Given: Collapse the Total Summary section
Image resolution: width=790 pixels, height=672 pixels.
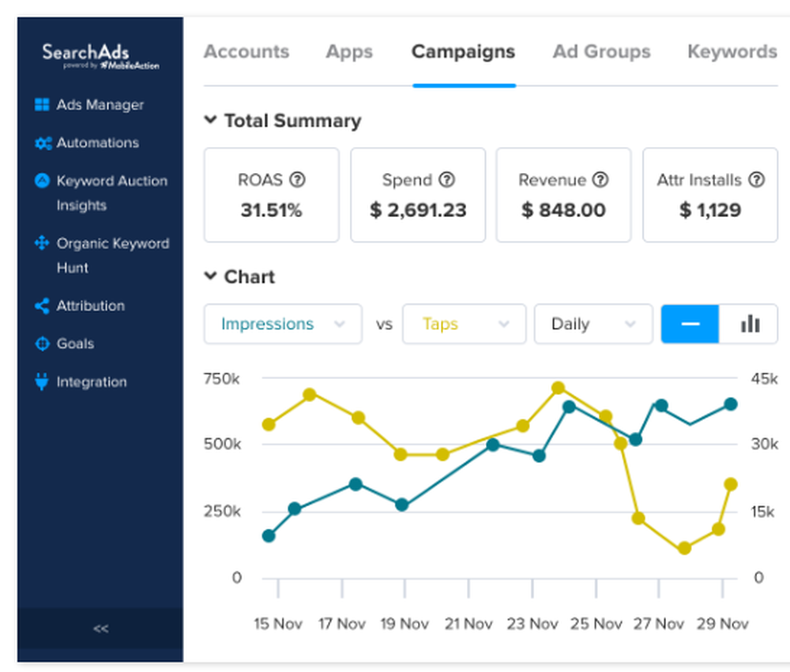Looking at the screenshot, I should [210, 119].
